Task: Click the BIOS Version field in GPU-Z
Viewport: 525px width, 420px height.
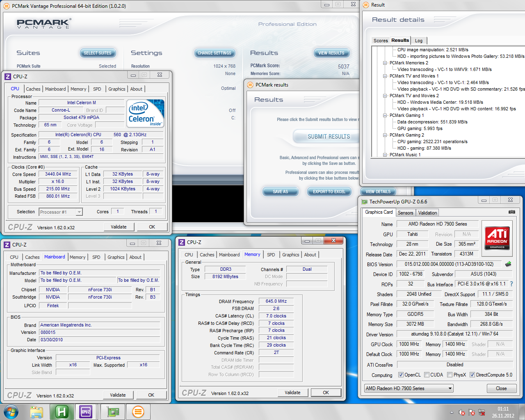Action: click(449, 265)
